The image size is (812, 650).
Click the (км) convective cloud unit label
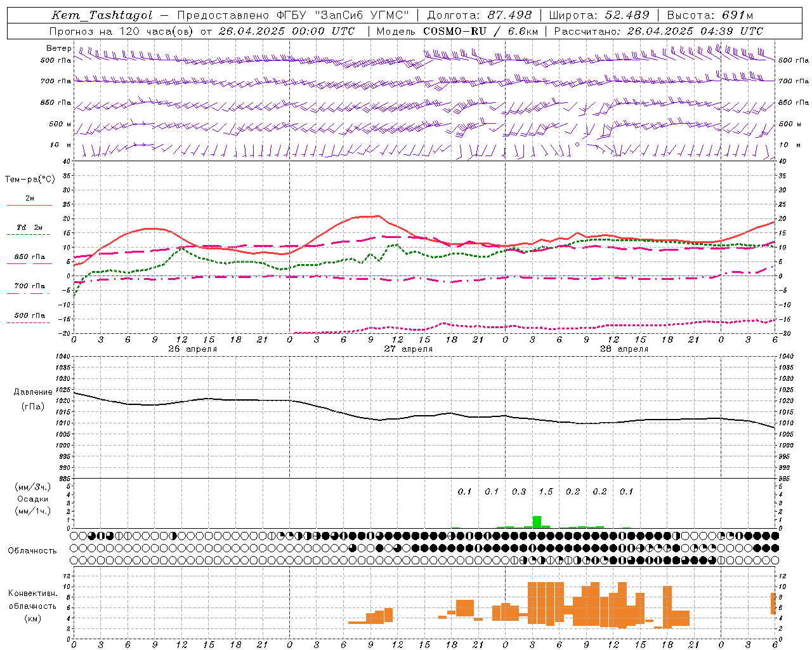click(x=33, y=618)
